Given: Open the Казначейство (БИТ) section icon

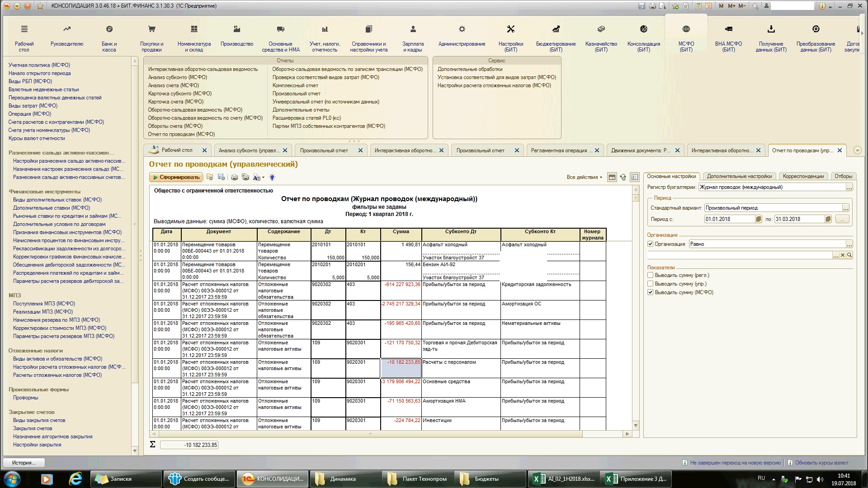Looking at the screenshot, I should (x=601, y=29).
